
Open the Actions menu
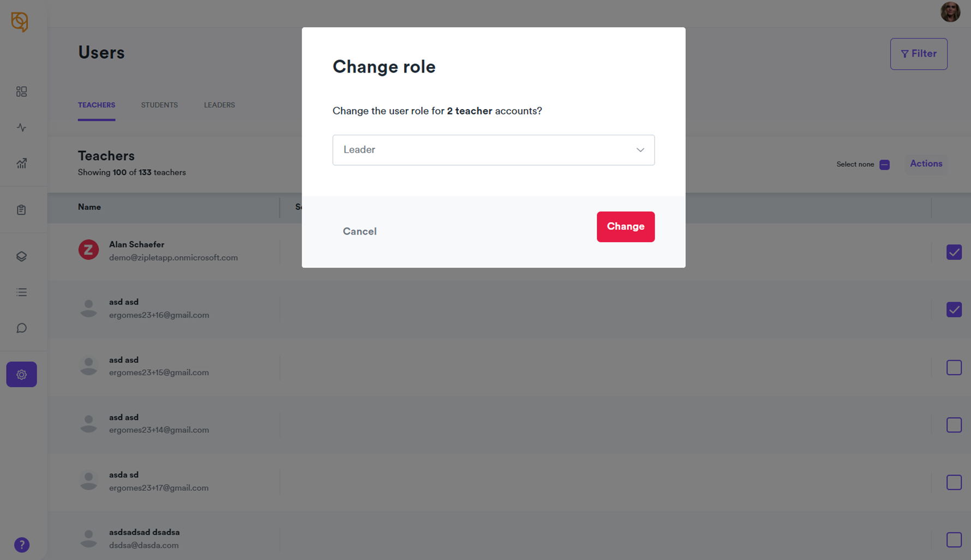[926, 164]
